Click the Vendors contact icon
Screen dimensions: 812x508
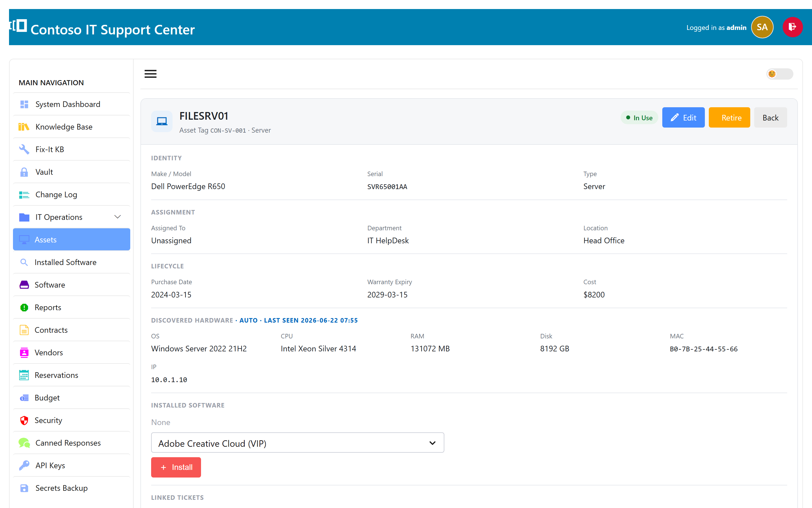click(x=24, y=352)
